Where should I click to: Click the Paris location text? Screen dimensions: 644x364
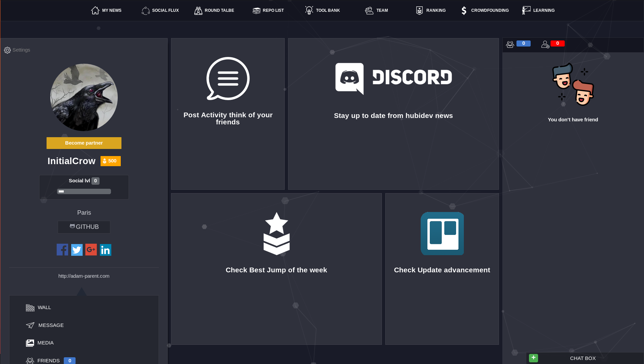pos(84,213)
